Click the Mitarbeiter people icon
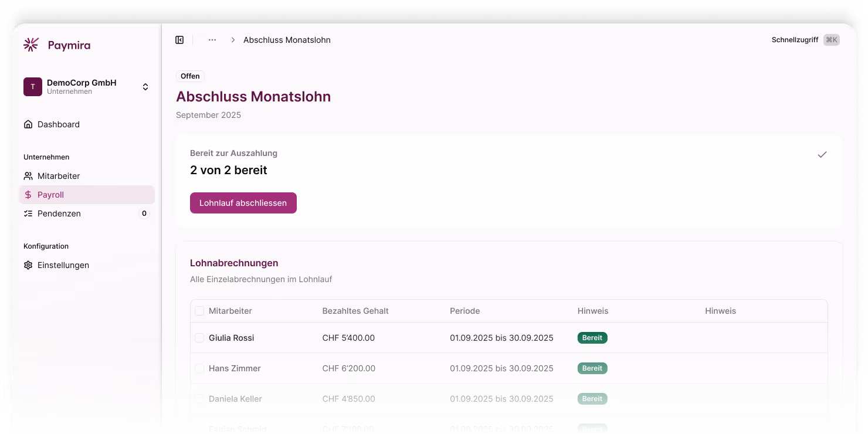 pos(28,176)
